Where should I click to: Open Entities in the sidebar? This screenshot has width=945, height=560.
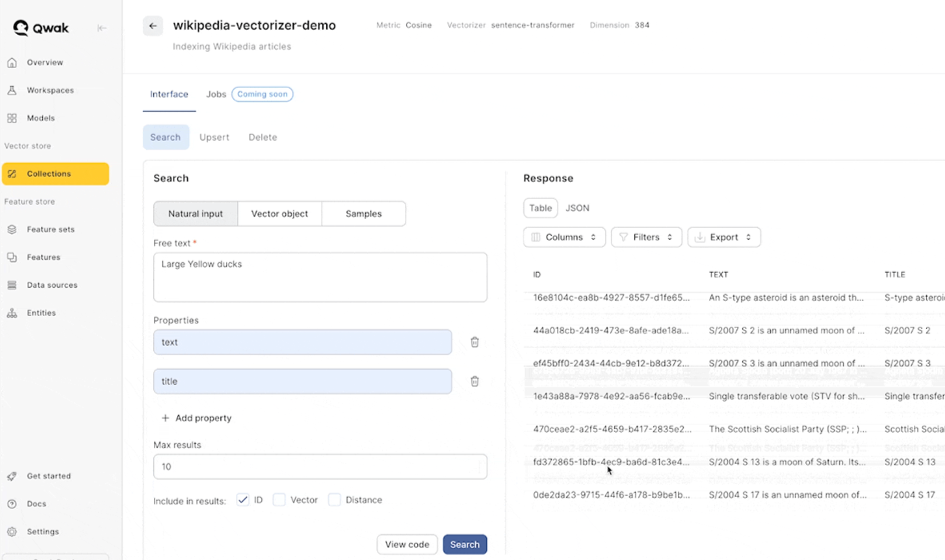coord(41,313)
